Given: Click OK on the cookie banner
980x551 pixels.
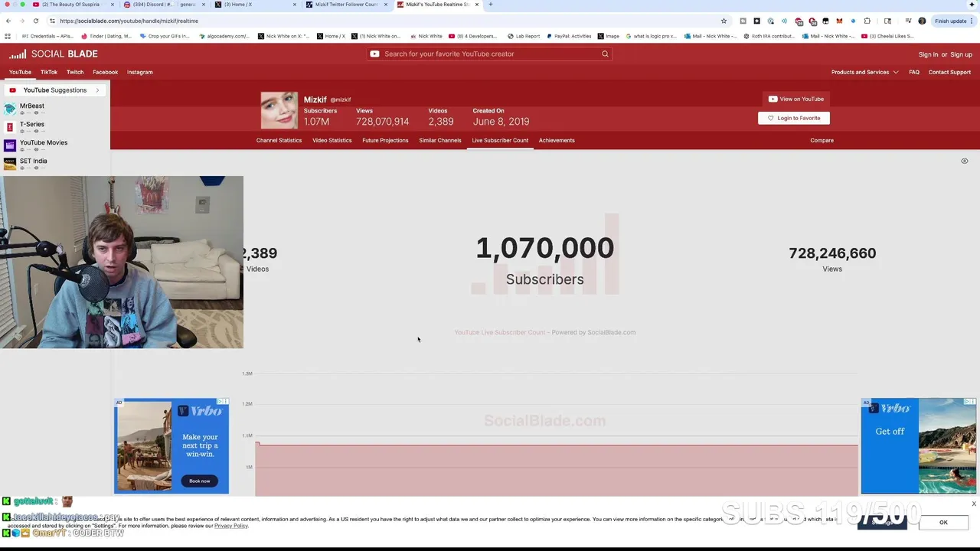Looking at the screenshot, I should [x=943, y=523].
